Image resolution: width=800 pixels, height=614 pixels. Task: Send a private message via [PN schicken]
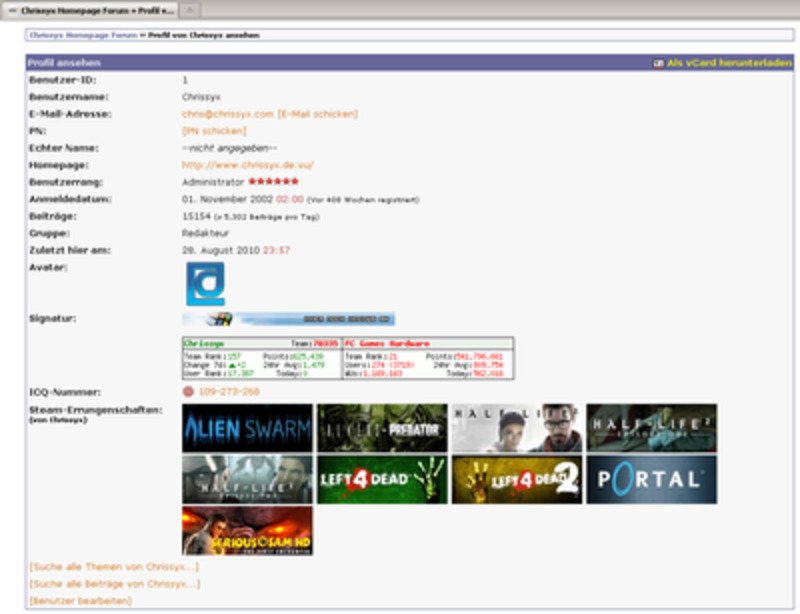click(x=214, y=131)
